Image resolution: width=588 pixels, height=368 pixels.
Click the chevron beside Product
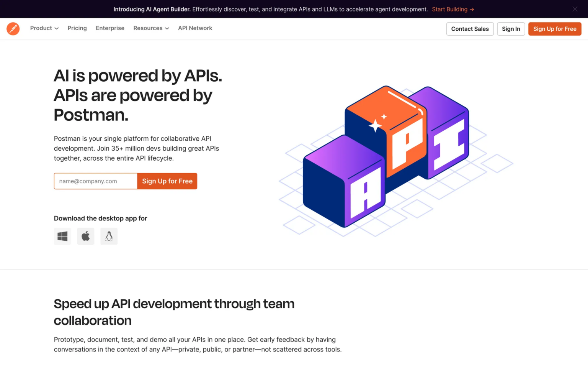(x=57, y=29)
